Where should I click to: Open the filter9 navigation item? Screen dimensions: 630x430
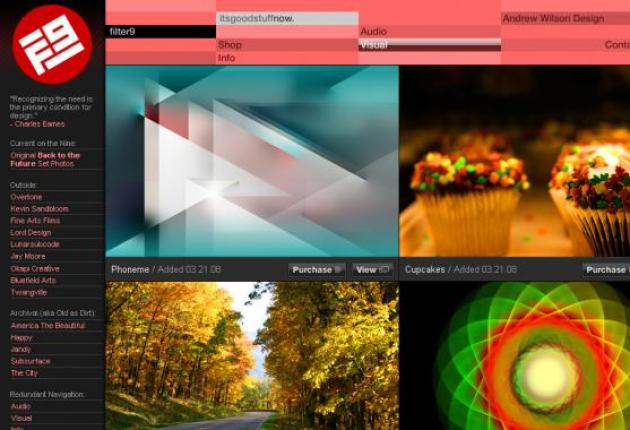click(x=161, y=31)
